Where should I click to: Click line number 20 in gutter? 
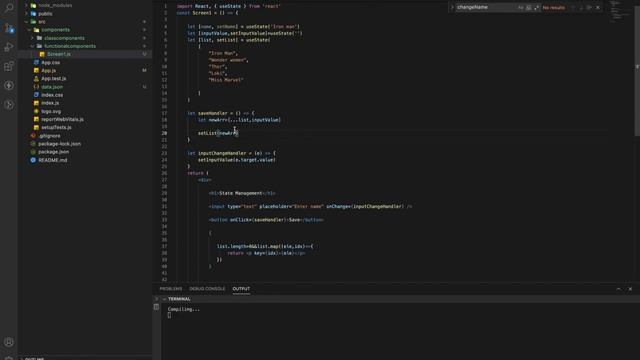click(x=164, y=133)
